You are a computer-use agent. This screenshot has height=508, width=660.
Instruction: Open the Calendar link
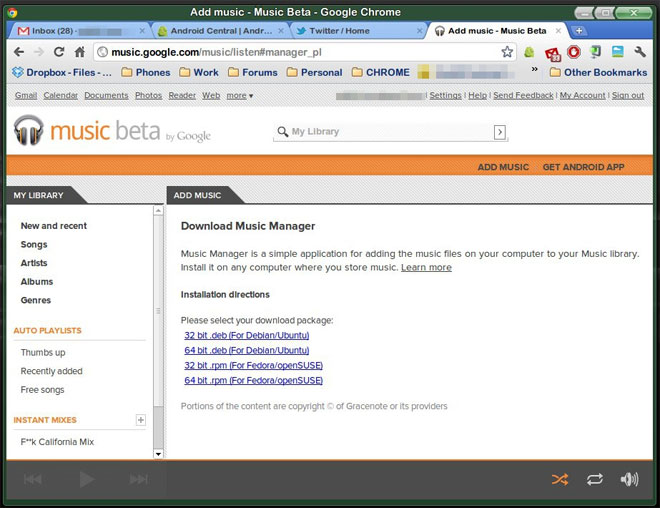click(61, 96)
